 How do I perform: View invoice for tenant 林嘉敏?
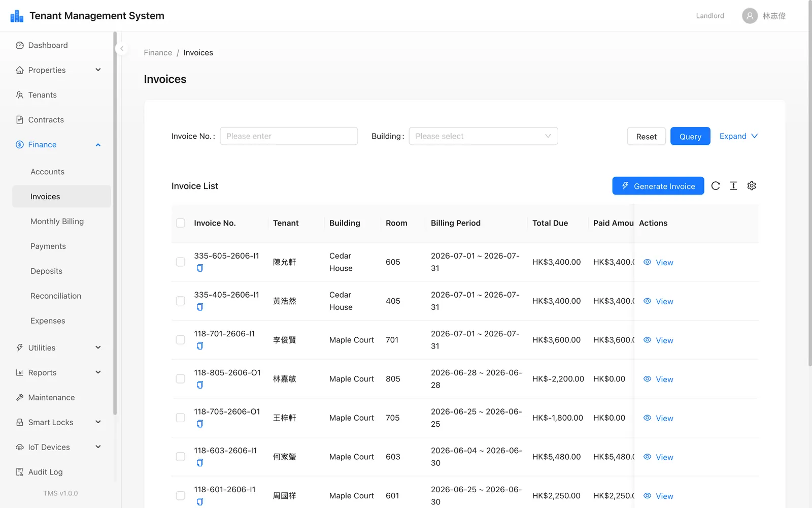(x=658, y=379)
